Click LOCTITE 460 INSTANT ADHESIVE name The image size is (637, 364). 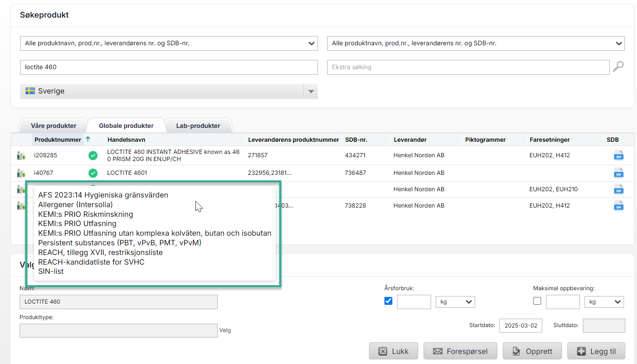173,155
